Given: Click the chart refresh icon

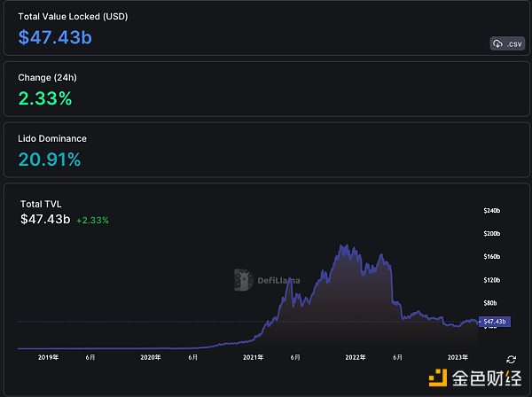Looking at the screenshot, I should pos(511,359).
